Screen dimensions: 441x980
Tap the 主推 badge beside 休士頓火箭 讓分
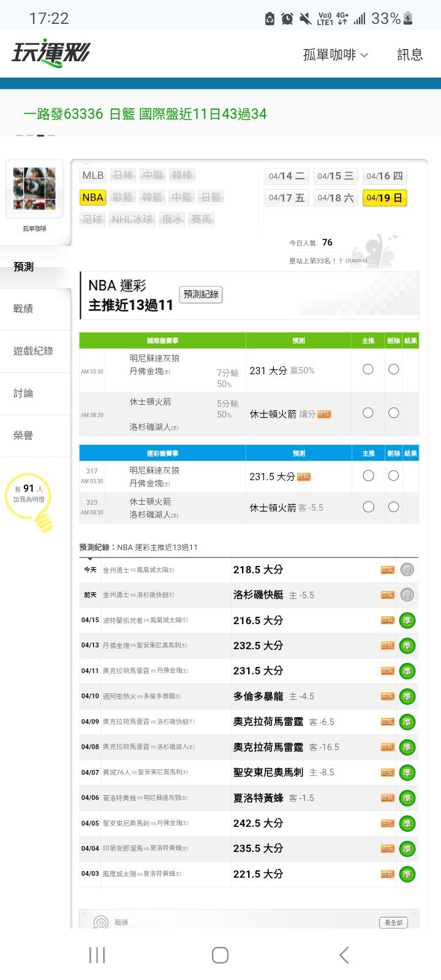pos(325,415)
